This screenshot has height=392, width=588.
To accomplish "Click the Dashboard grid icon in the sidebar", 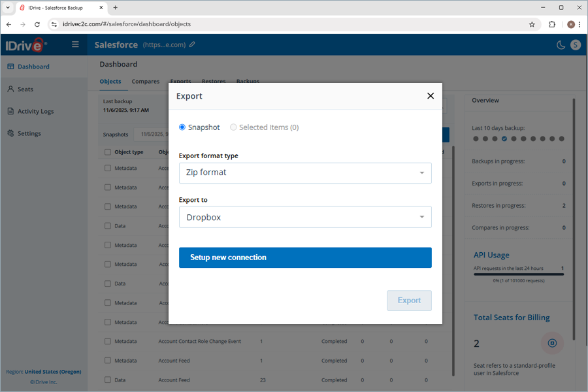I will point(10,67).
